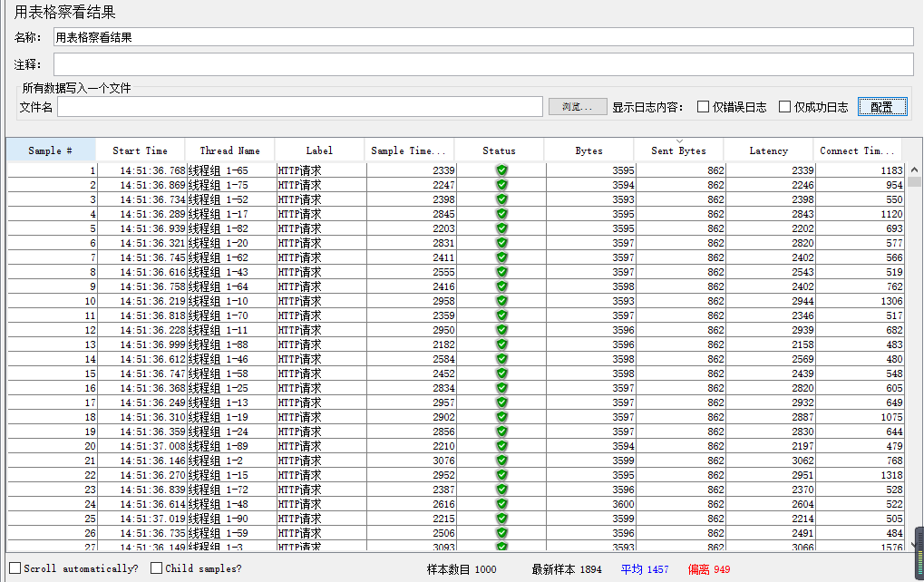The height and width of the screenshot is (582, 924).
Task: Sort by the Sample # column header
Action: (x=51, y=150)
